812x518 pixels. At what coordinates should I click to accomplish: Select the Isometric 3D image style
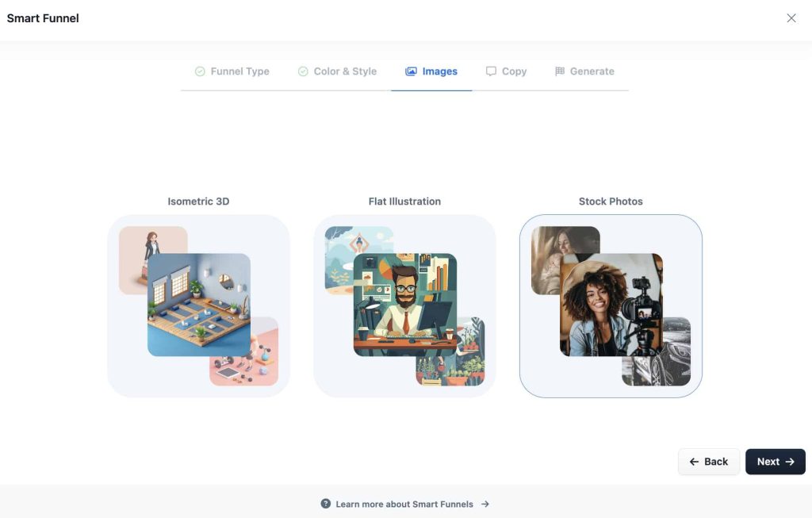[198, 305]
